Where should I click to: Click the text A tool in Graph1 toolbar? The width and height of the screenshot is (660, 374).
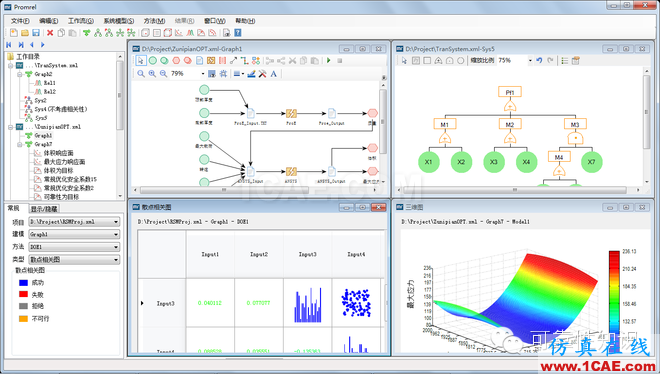click(x=274, y=74)
